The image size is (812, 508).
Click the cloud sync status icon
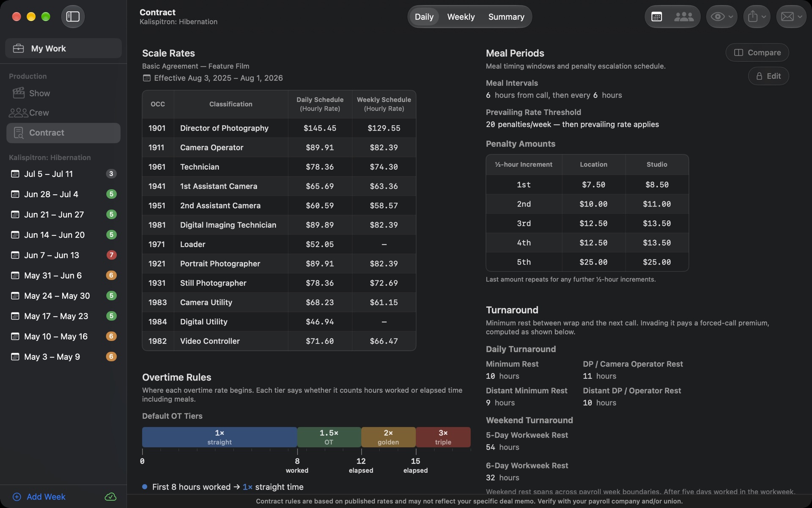(x=110, y=497)
